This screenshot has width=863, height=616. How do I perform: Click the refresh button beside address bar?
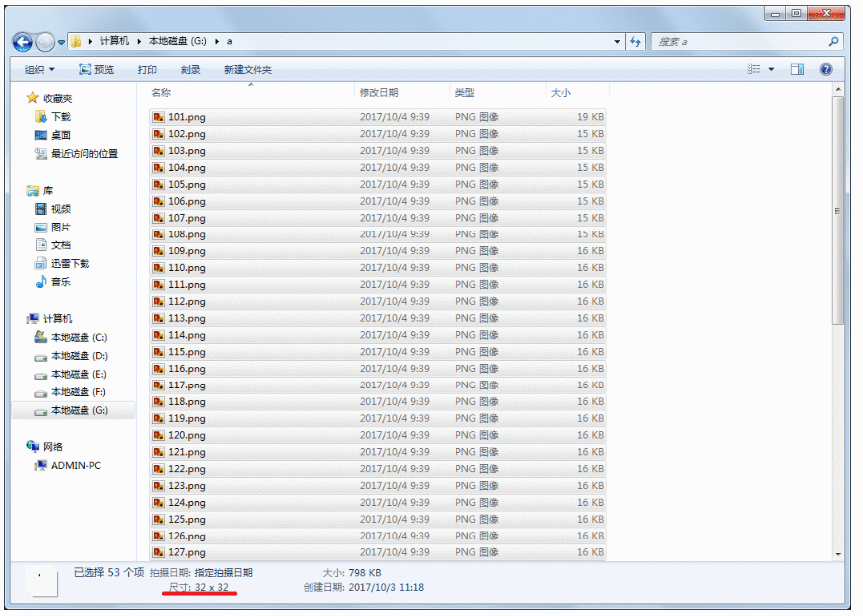636,42
